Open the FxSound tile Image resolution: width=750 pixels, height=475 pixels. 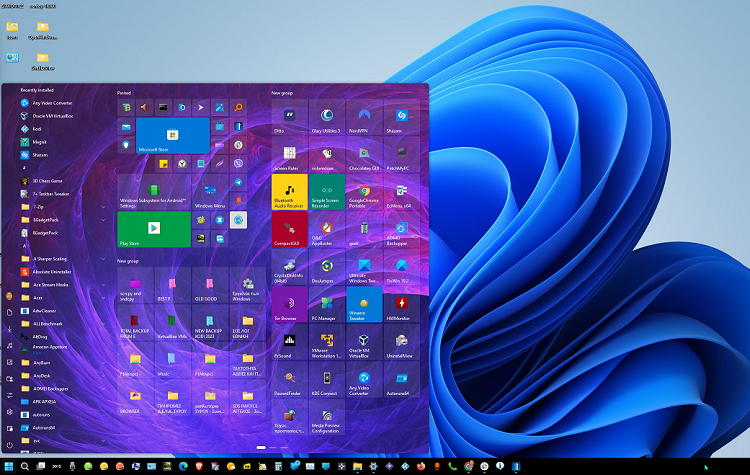coord(289,342)
